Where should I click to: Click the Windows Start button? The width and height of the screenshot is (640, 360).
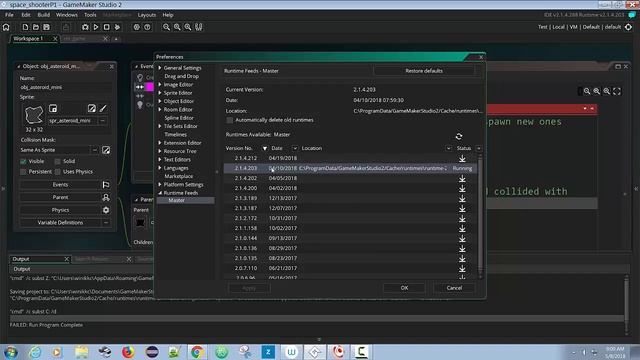tap(11, 352)
